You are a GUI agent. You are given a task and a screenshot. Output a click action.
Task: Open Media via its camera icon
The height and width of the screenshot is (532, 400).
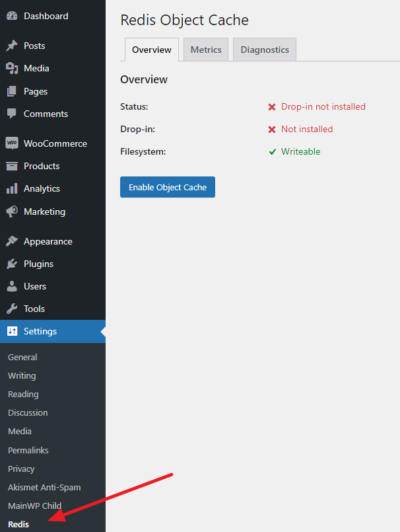tap(12, 68)
